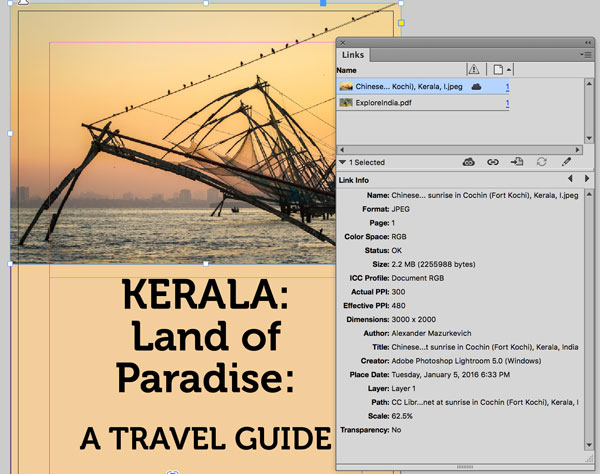Collapse the Link Info disclosure triangle
The width and height of the screenshot is (600, 474).
click(x=342, y=162)
